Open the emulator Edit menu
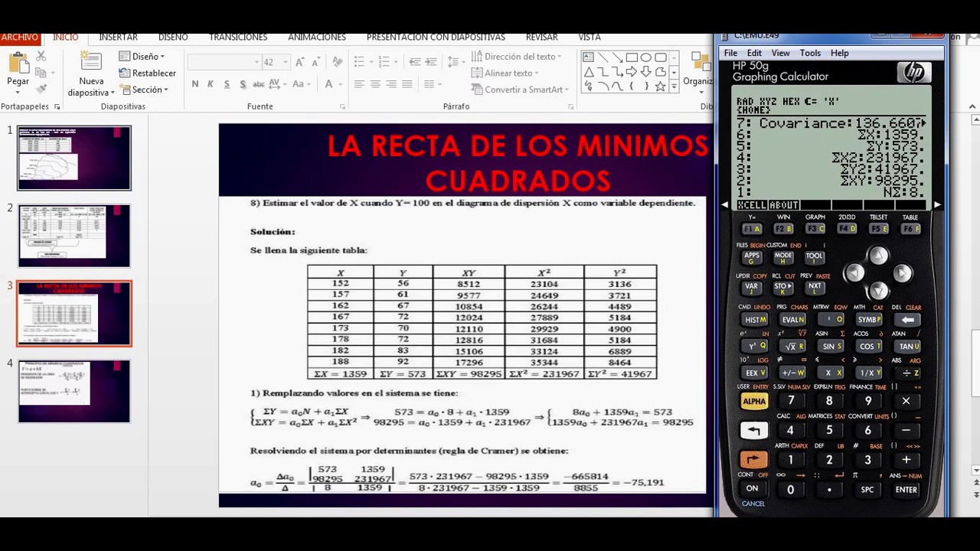 754,53
